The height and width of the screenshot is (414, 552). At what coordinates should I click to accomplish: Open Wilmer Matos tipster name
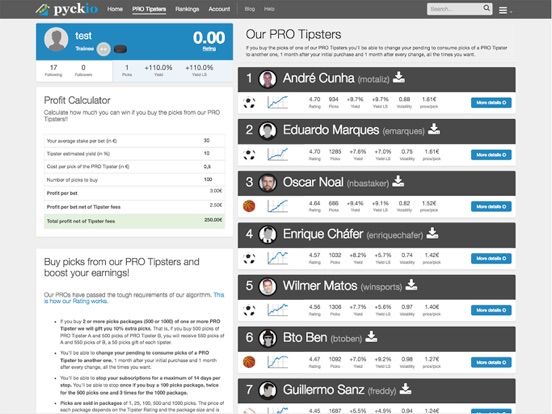tap(320, 286)
